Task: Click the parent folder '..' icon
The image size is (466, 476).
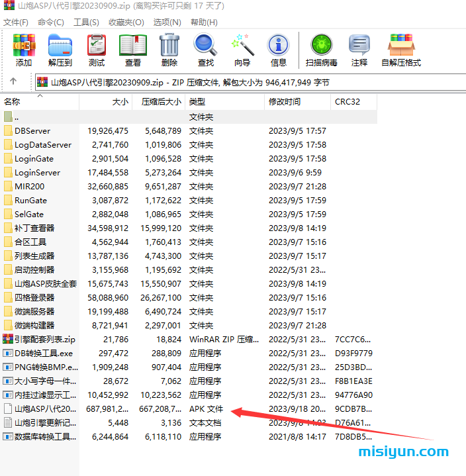Action: 8,117
